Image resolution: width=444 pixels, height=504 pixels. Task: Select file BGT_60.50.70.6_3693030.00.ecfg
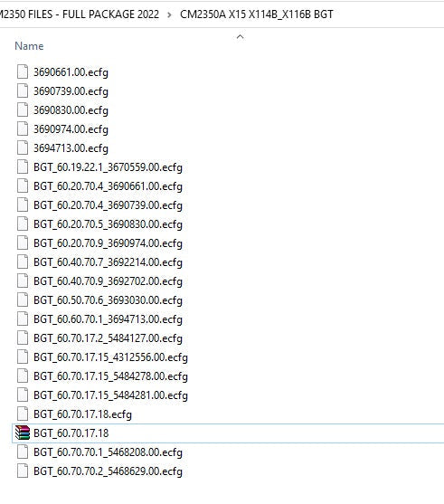[x=108, y=300]
